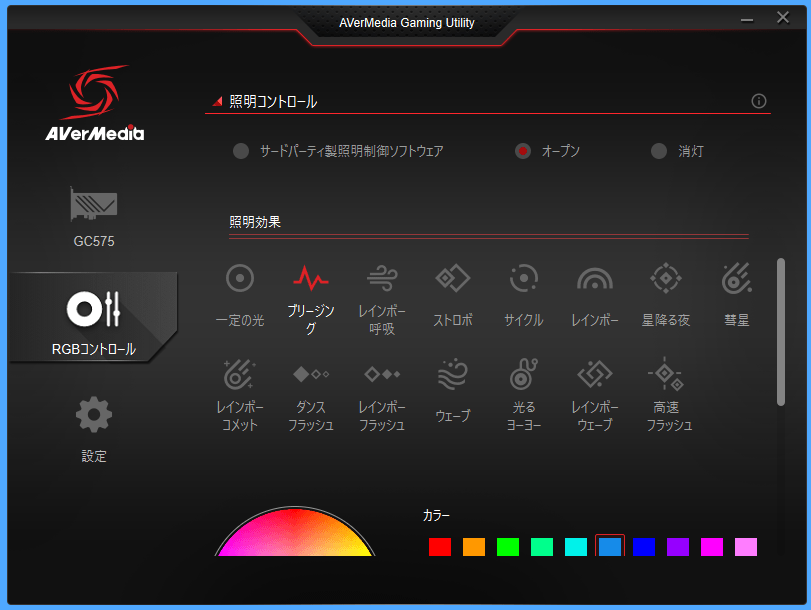Choose the 光るヨーヨー effect

click(x=524, y=395)
